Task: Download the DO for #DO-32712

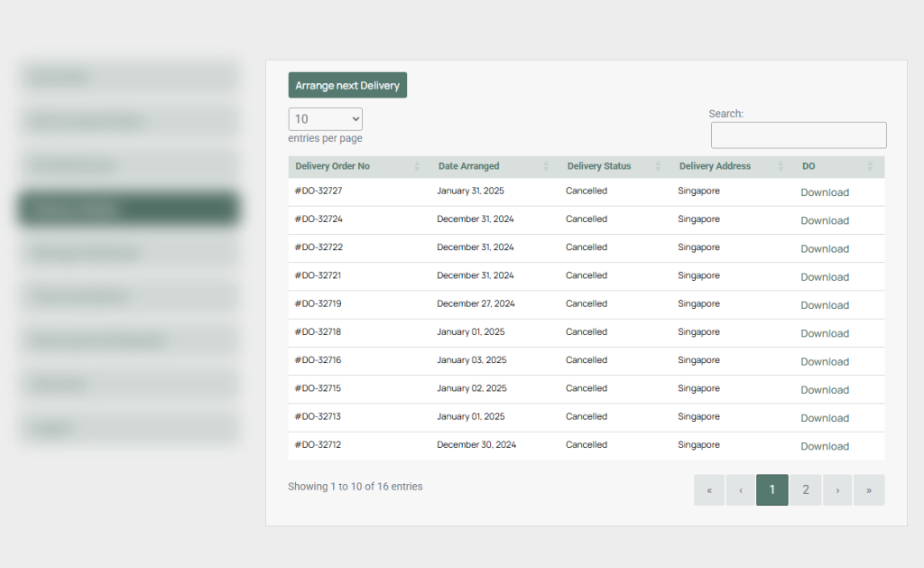Action: pyautogui.click(x=825, y=446)
